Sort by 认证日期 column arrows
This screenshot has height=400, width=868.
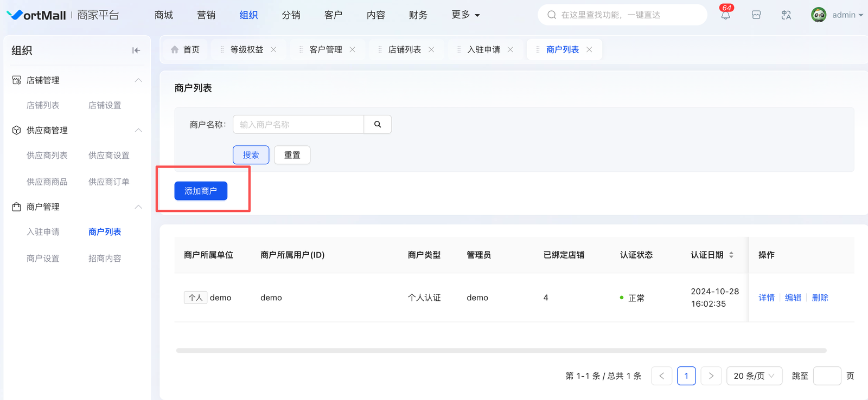[731, 255]
